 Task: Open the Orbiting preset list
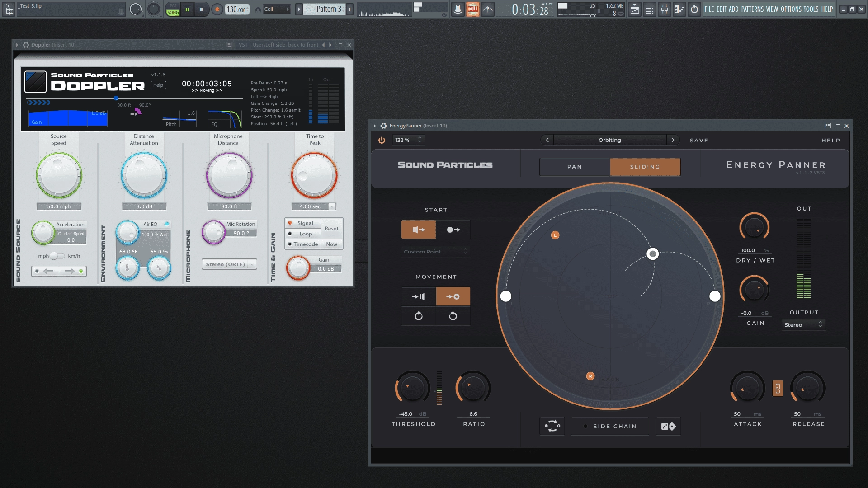(x=610, y=140)
